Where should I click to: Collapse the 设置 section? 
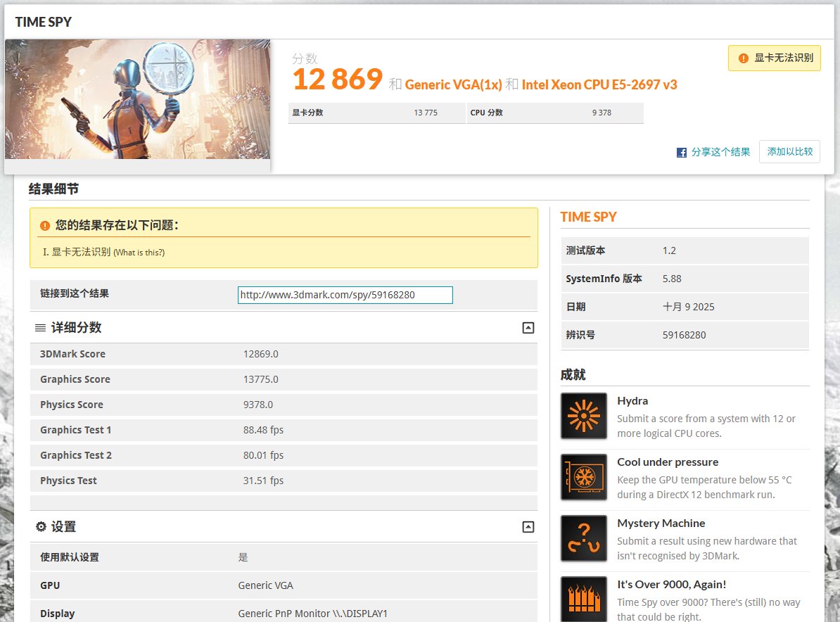point(528,527)
